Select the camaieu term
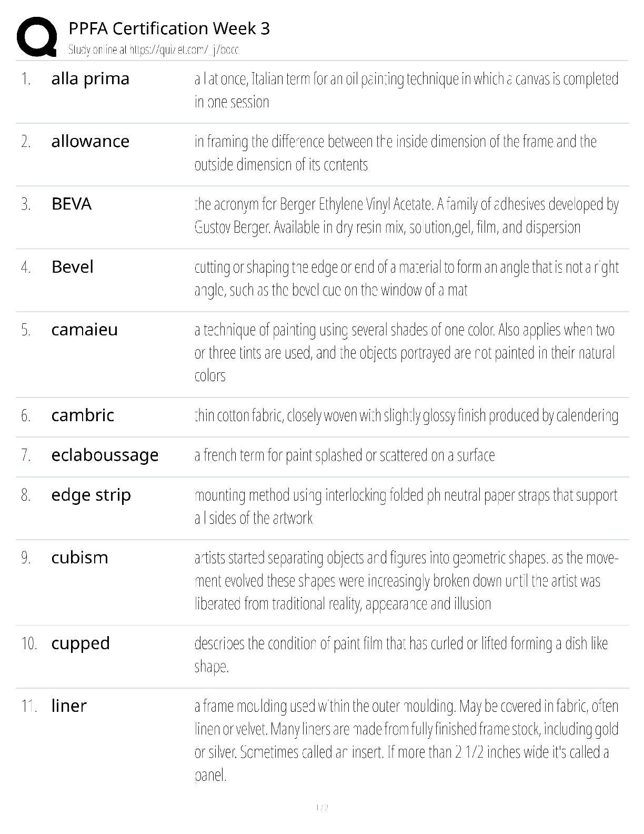The width and height of the screenshot is (644, 834). [x=85, y=330]
